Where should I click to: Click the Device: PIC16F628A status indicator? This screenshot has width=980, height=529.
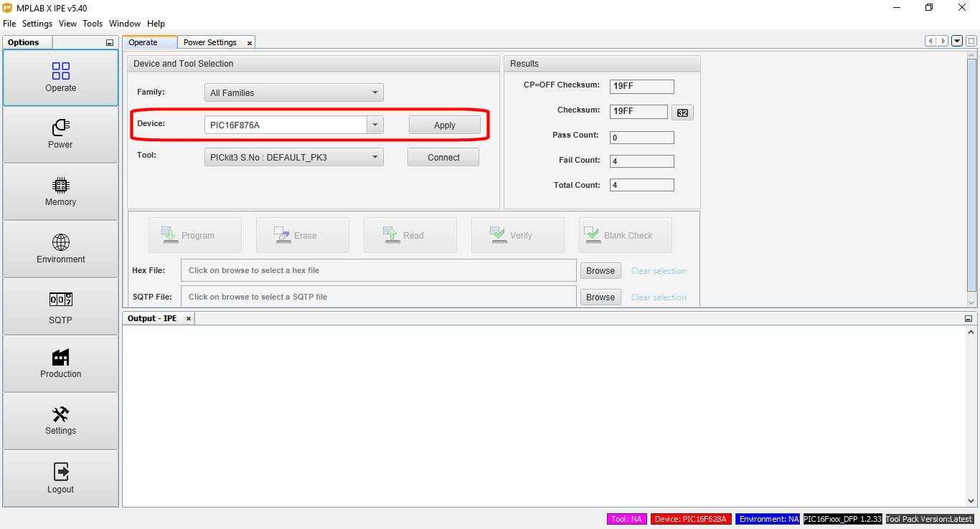coord(691,519)
